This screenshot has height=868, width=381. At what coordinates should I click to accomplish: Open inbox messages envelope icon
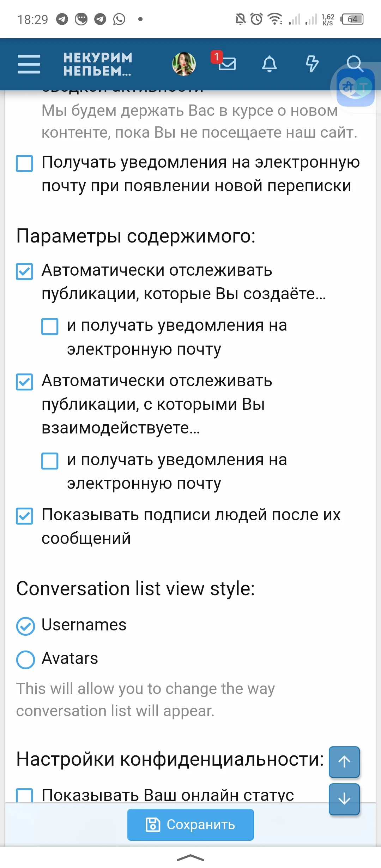pyautogui.click(x=226, y=64)
